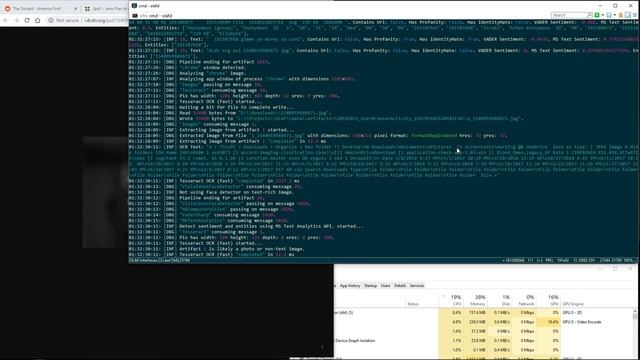
Task: Open the Details tab in Task Manager
Action: click(x=400, y=286)
